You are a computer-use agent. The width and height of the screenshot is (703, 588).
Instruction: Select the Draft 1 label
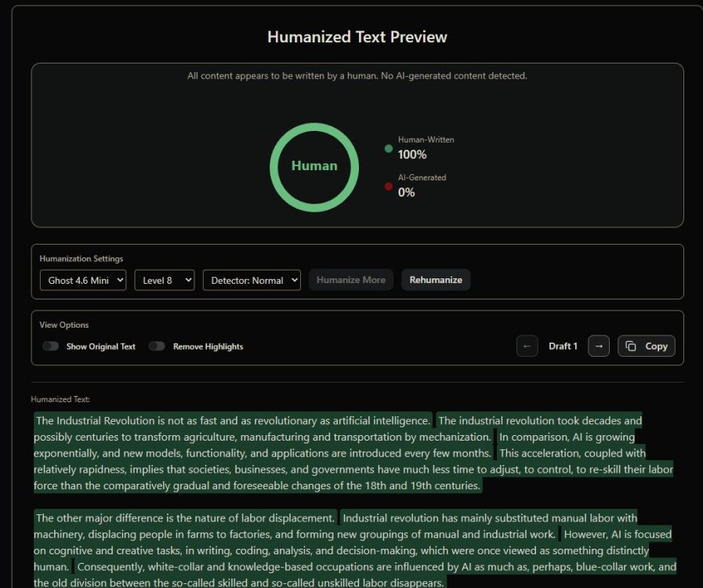click(x=563, y=346)
